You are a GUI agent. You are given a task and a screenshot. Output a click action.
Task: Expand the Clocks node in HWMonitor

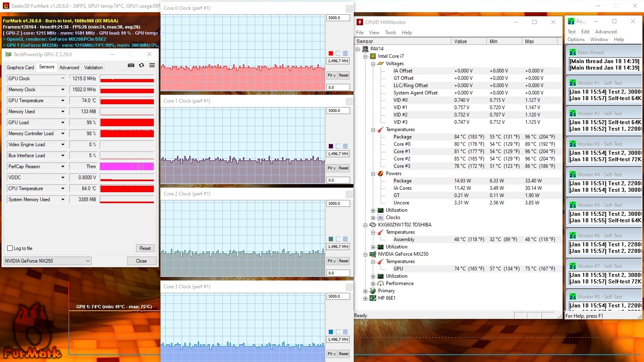[373, 218]
